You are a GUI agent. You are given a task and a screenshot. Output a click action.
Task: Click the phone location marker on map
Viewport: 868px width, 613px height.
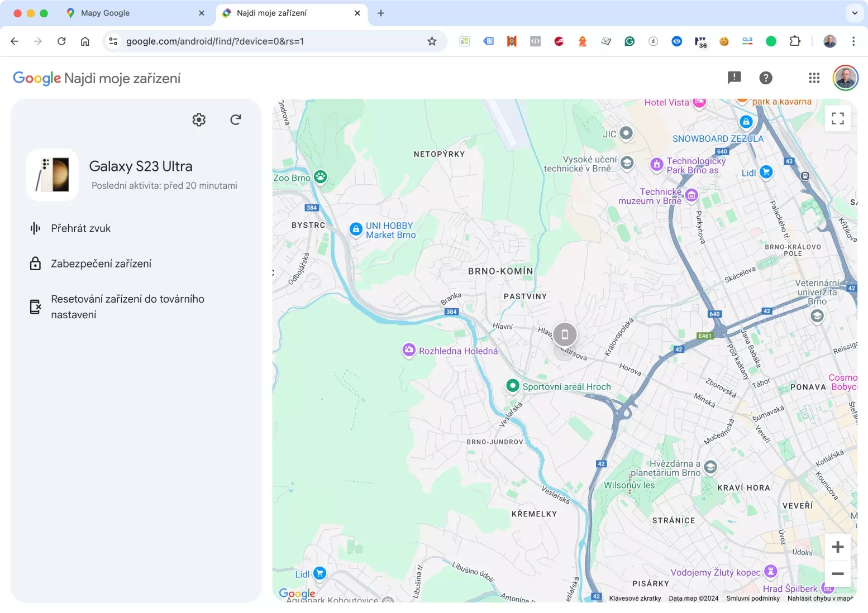(565, 334)
